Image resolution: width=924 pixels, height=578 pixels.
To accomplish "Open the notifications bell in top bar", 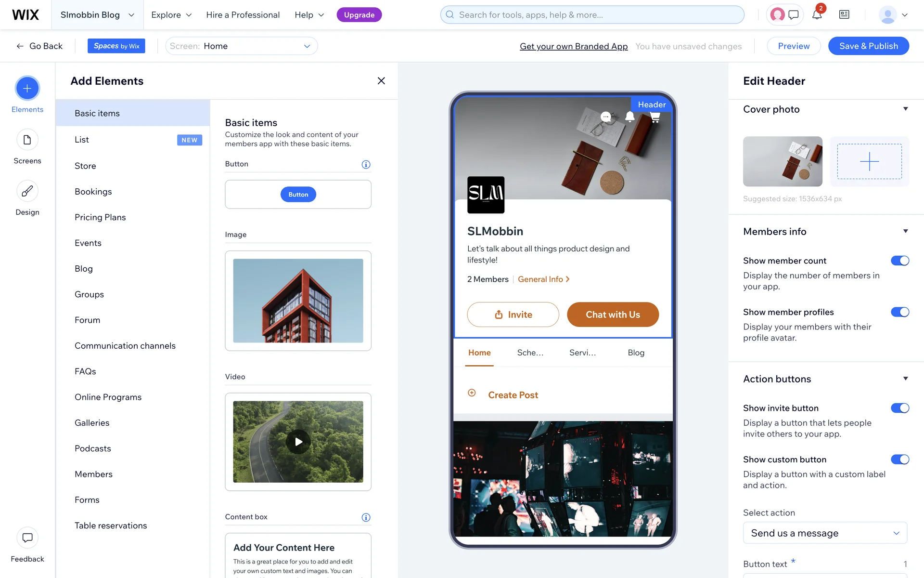I will 817,15.
